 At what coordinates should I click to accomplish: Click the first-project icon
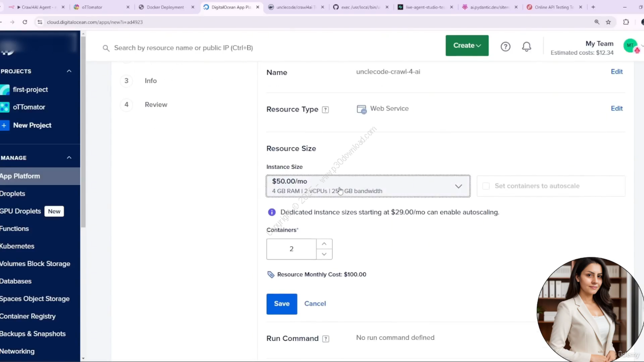pyautogui.click(x=5, y=89)
